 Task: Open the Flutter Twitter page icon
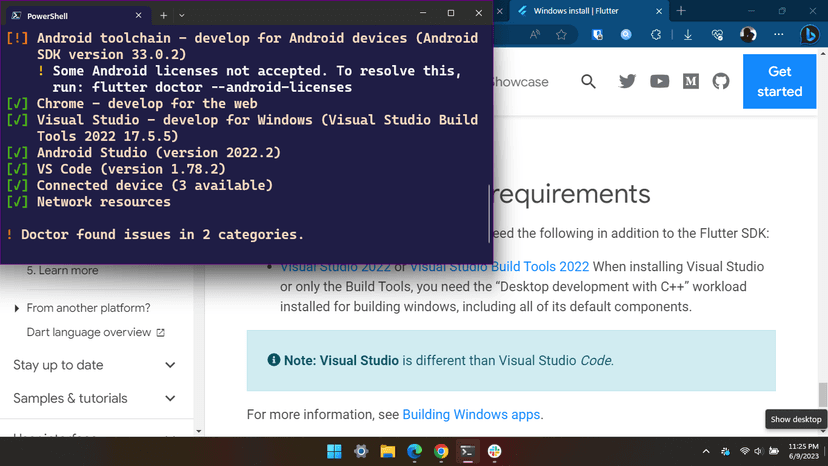coord(627,82)
